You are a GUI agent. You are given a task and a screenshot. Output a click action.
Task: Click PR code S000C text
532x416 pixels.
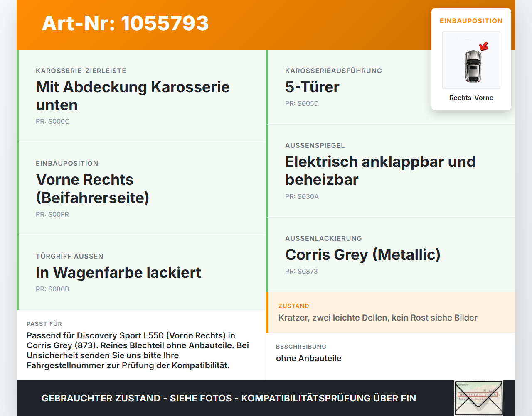point(53,121)
